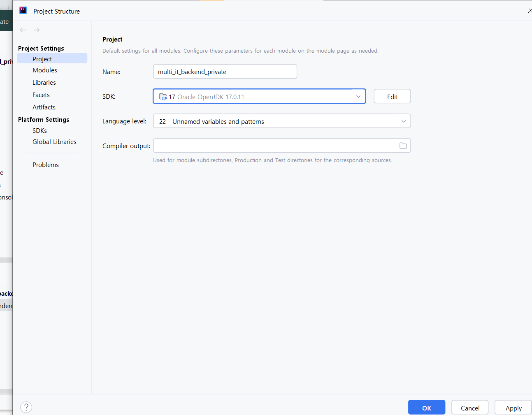Open SDKs under Platform Settings
This screenshot has height=415, width=532.
[x=39, y=131]
